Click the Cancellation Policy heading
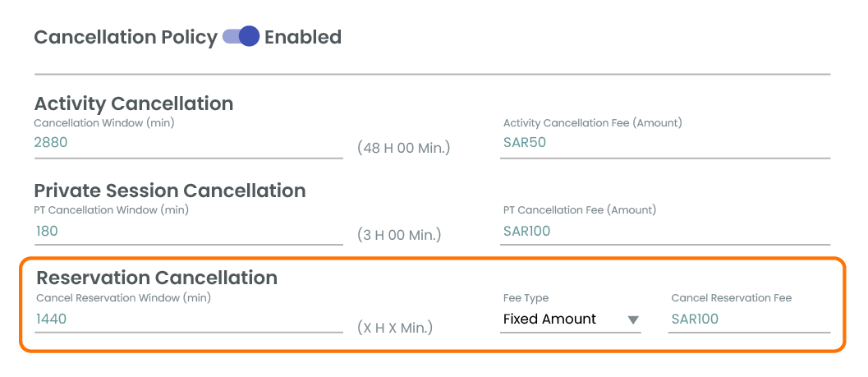 tap(126, 37)
